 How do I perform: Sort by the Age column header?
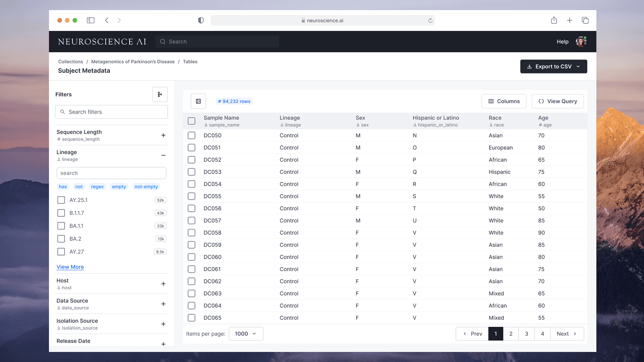tap(543, 118)
